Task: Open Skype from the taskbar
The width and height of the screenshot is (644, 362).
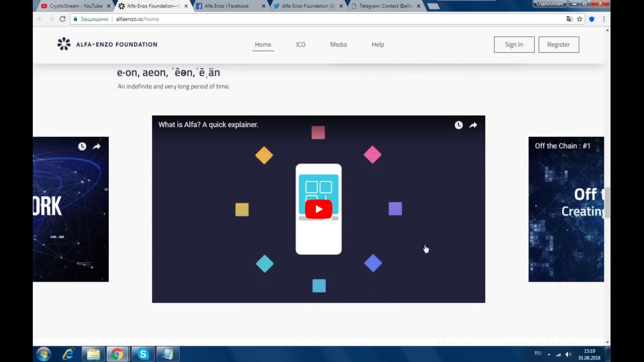Action: pyautogui.click(x=143, y=354)
